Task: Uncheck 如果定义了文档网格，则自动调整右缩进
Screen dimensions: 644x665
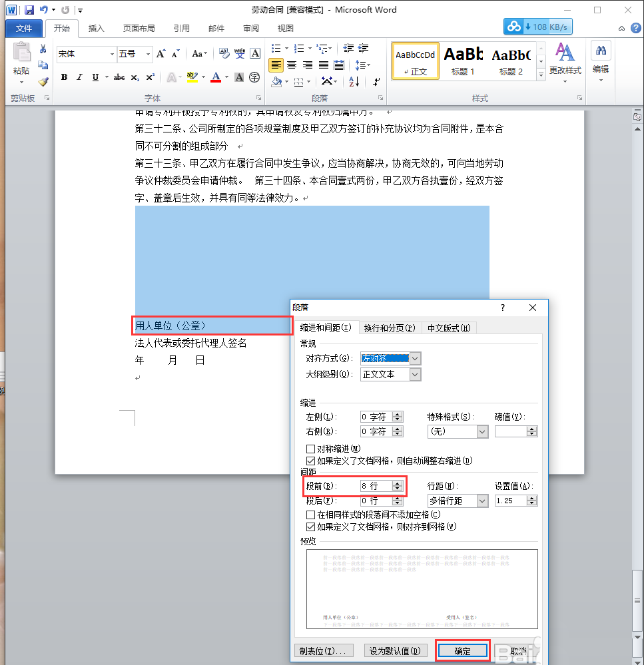Action: (x=310, y=461)
